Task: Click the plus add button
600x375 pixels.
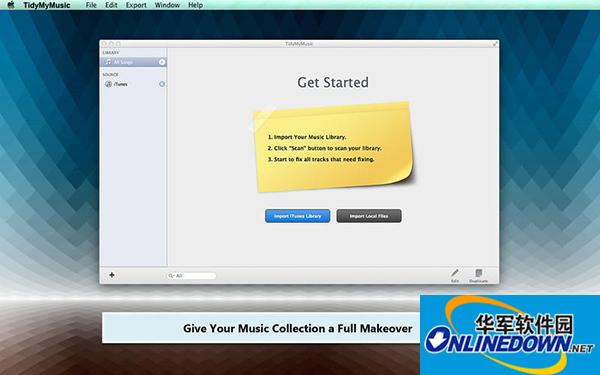Action: pos(112,275)
